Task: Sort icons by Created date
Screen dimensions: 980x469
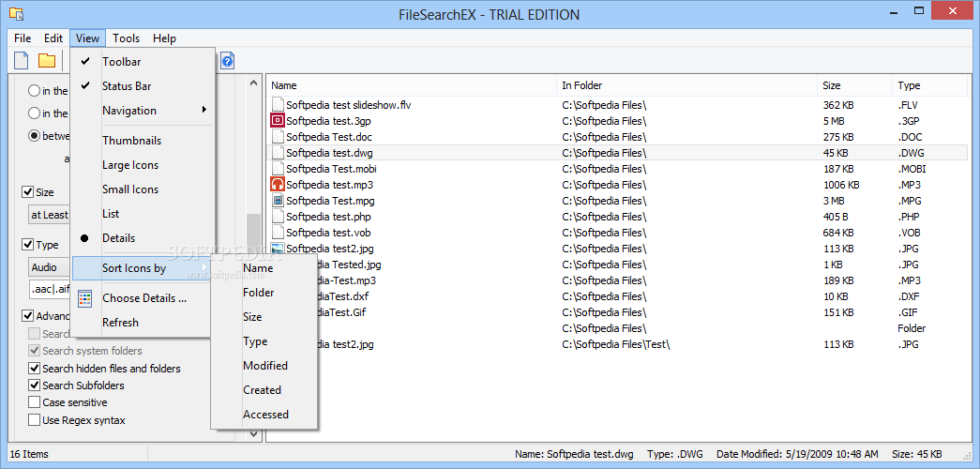Action: [x=264, y=390]
